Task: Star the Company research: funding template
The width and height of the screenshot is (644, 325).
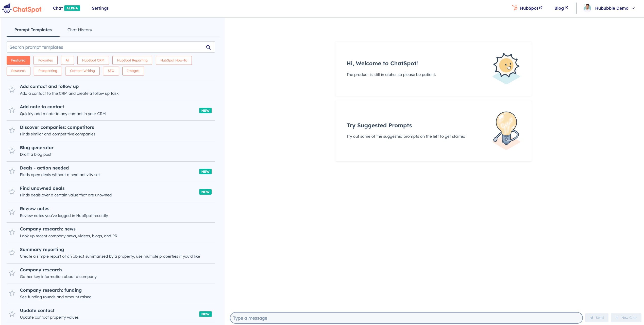Action: [12, 293]
